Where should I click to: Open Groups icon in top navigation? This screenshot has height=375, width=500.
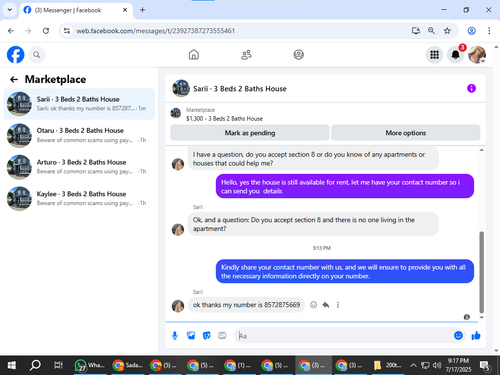point(299,55)
